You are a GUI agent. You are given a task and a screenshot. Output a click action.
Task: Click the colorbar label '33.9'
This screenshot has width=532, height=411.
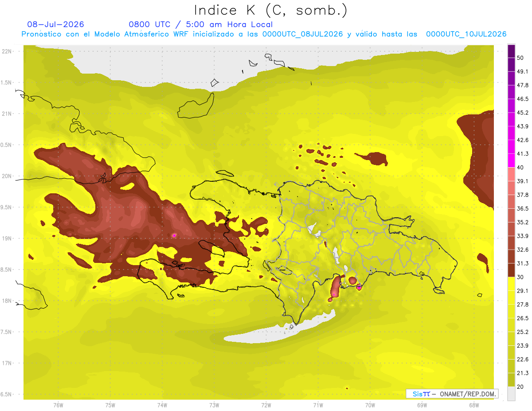(x=523, y=236)
